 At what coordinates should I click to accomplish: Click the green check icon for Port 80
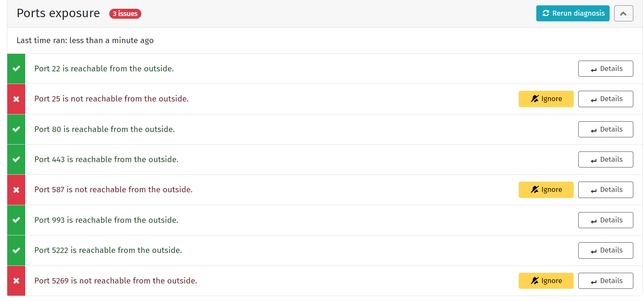click(16, 129)
